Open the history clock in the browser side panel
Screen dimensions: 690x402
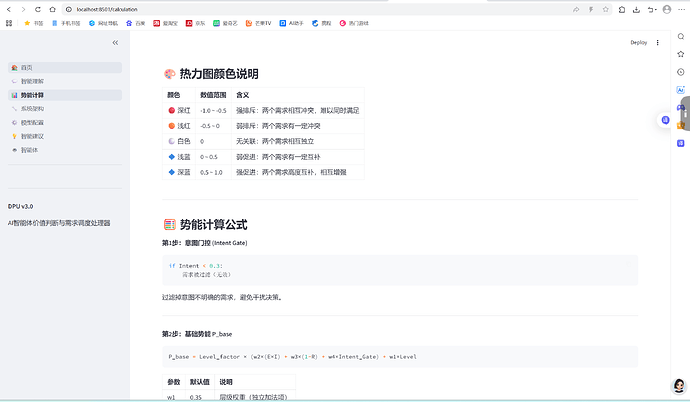[x=680, y=72]
